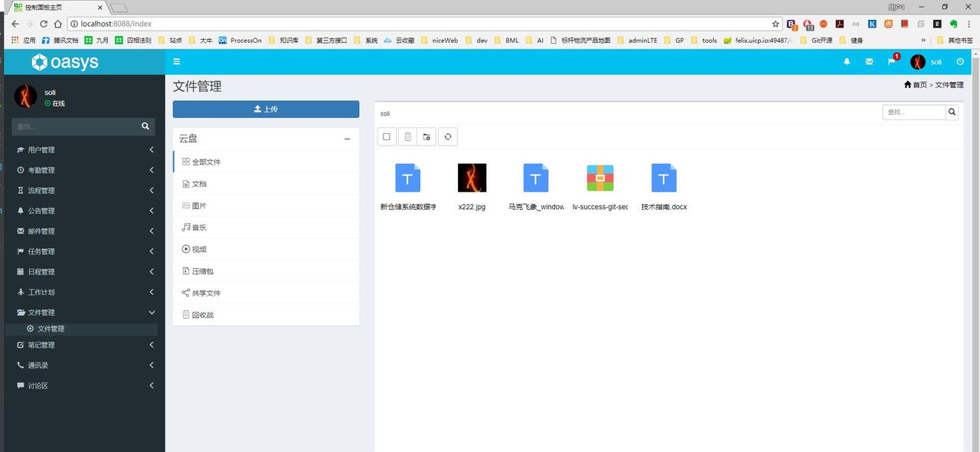The image size is (980, 452).
Task: Click the notification bell icon
Action: (x=847, y=62)
